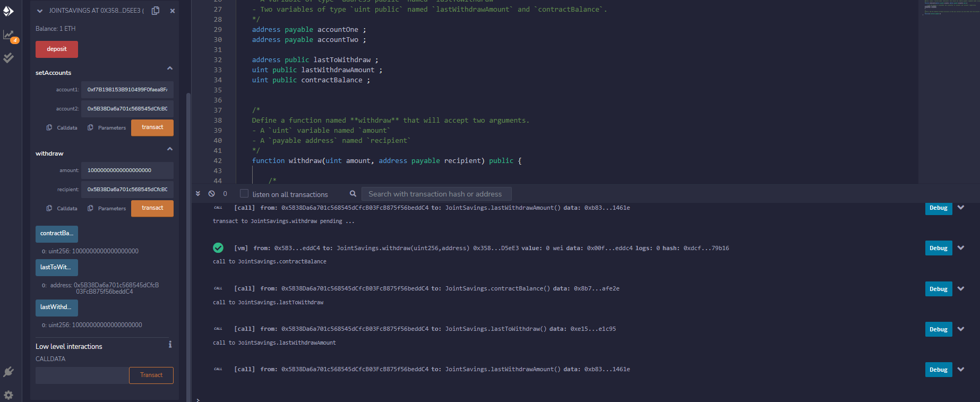Click the terminal search magnifier icon
The image size is (980, 402).
pyautogui.click(x=353, y=194)
